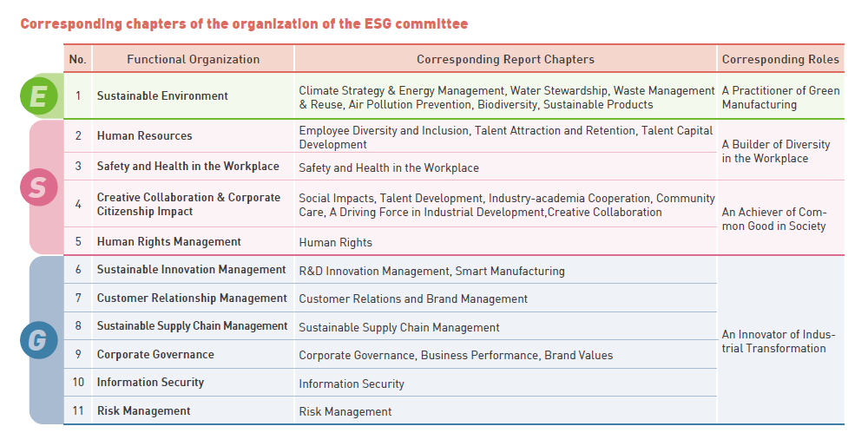Viewport: 868px width, 446px height.
Task: Click the 'Corresponding Roles' column header
Action: (780, 60)
